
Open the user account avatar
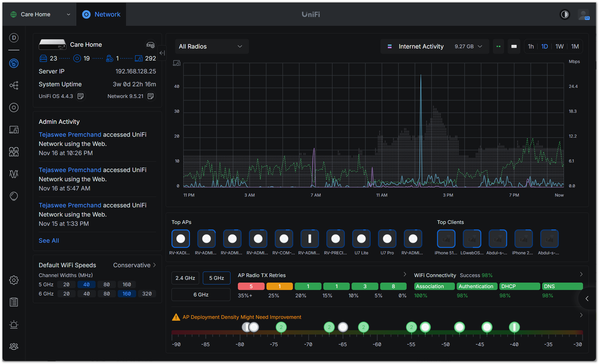583,14
